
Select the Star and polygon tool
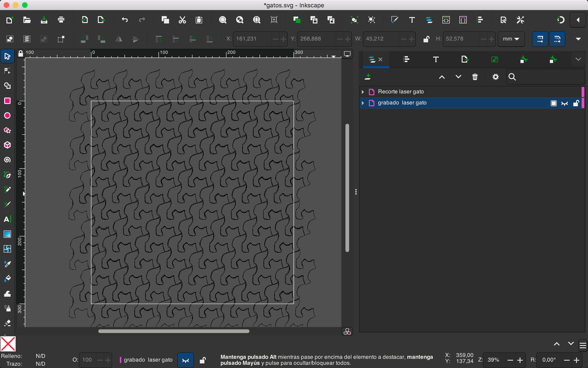[7, 130]
